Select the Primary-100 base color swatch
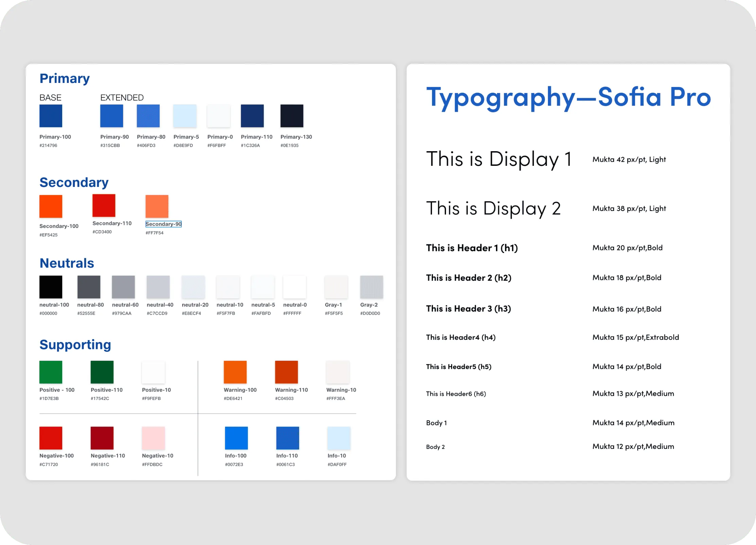Screen dimensions: 756x545 [x=50, y=116]
